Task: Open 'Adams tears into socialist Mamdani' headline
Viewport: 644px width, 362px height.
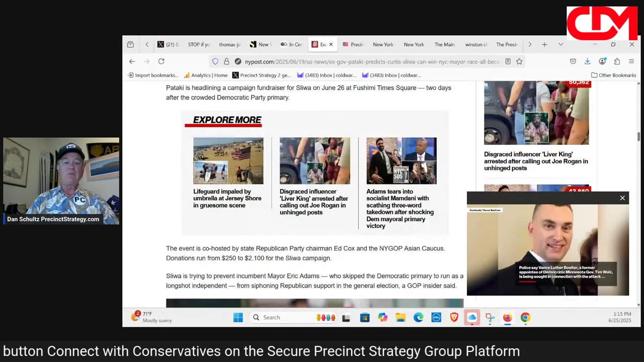Action: [400, 209]
